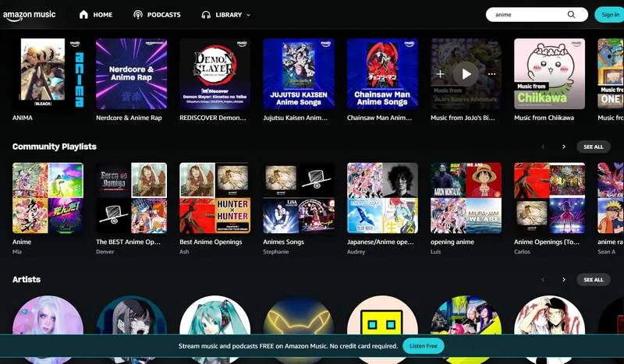Screen dimensions: 624x364
Task: See all Community Playlists
Action: click(x=594, y=147)
